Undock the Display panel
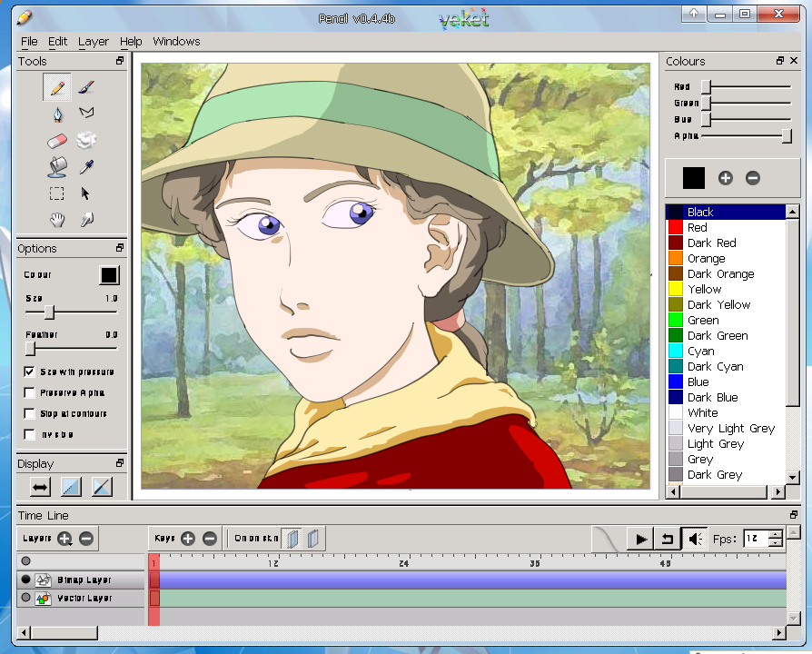The width and height of the screenshot is (812, 654). coord(120,463)
